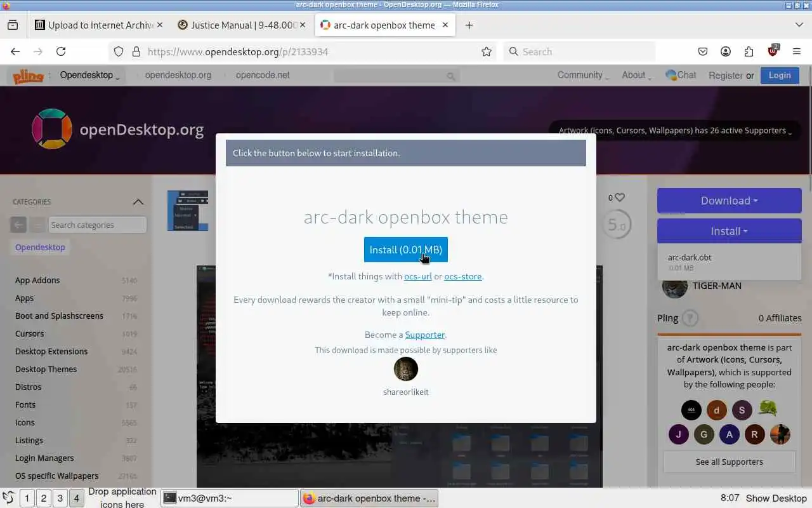Open the Opendesktop dropdown in header

pos(89,75)
